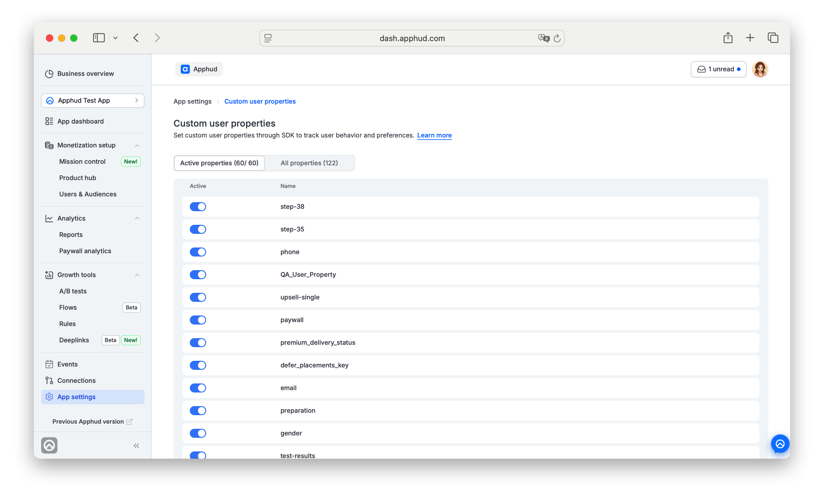Toggle premium_delivery_status switch
The image size is (824, 504).
pos(198,343)
